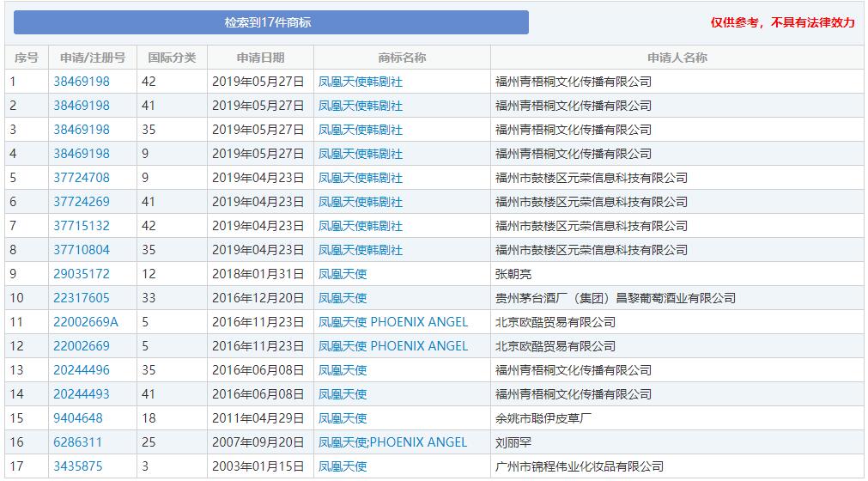Screen dimensions: 868x481
Task: Select applicant 福州青梧桐文化传播有限公司 in row 14
Action: click(x=573, y=394)
